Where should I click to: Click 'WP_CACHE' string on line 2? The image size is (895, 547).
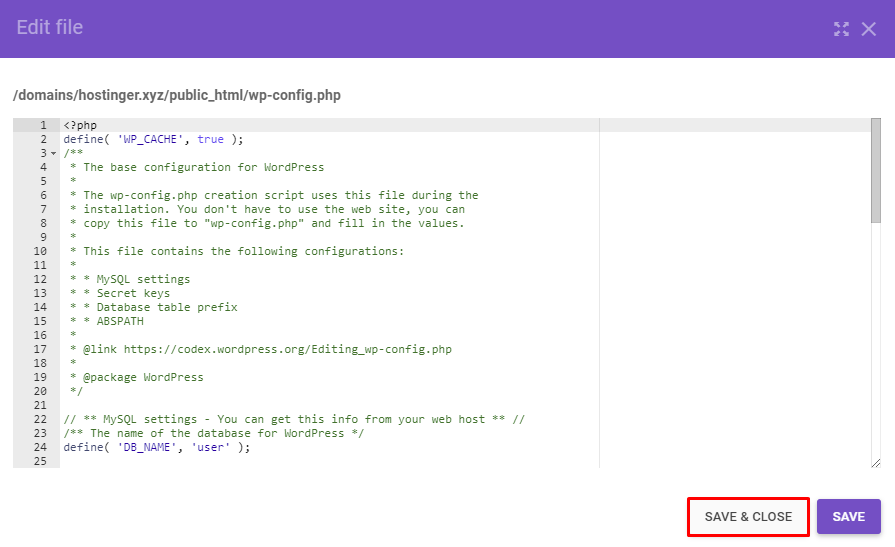point(151,139)
